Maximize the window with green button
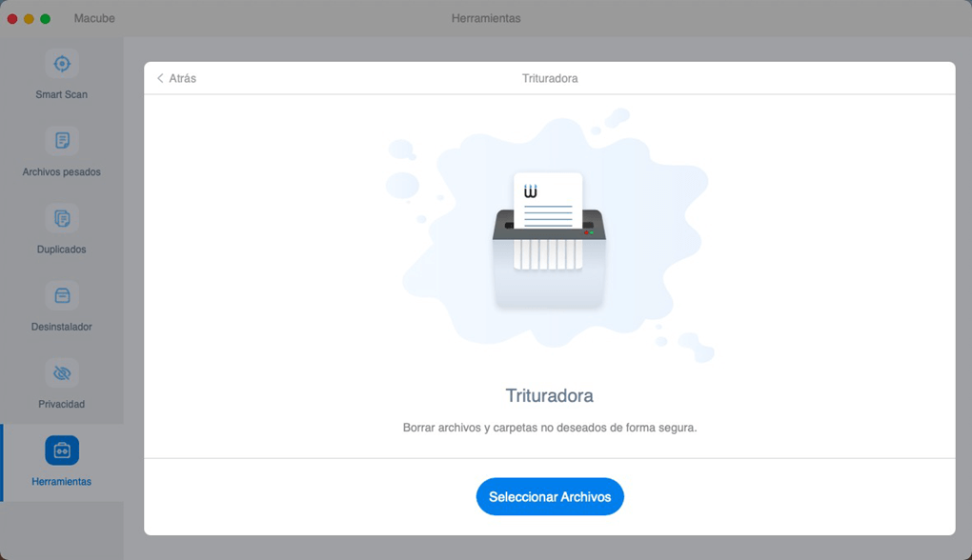 [x=45, y=19]
